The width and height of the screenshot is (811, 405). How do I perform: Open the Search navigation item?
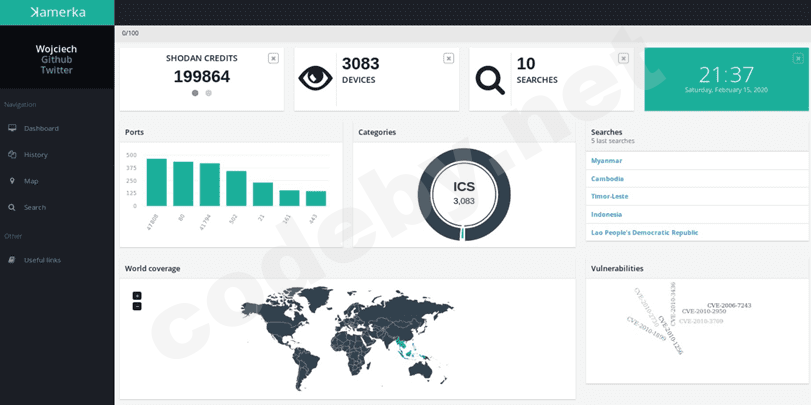pyautogui.click(x=35, y=207)
